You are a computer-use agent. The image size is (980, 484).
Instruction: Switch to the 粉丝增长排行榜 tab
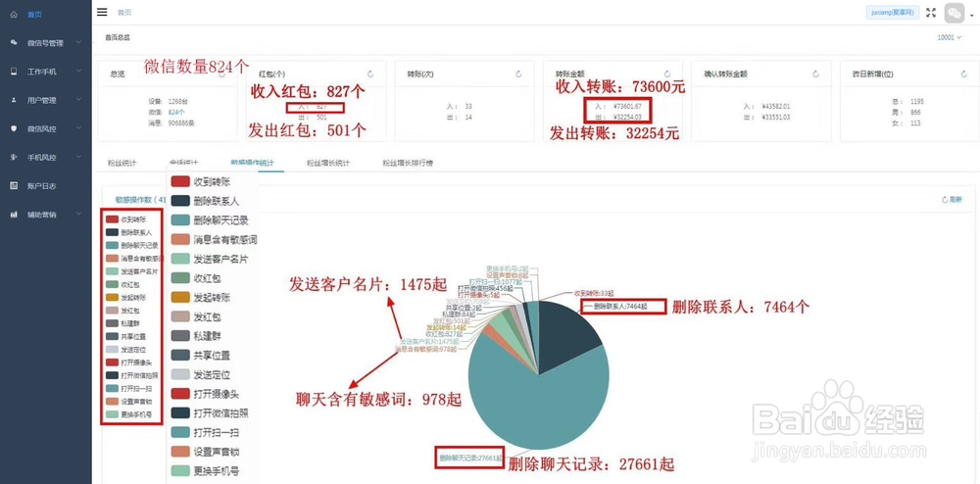point(408,163)
